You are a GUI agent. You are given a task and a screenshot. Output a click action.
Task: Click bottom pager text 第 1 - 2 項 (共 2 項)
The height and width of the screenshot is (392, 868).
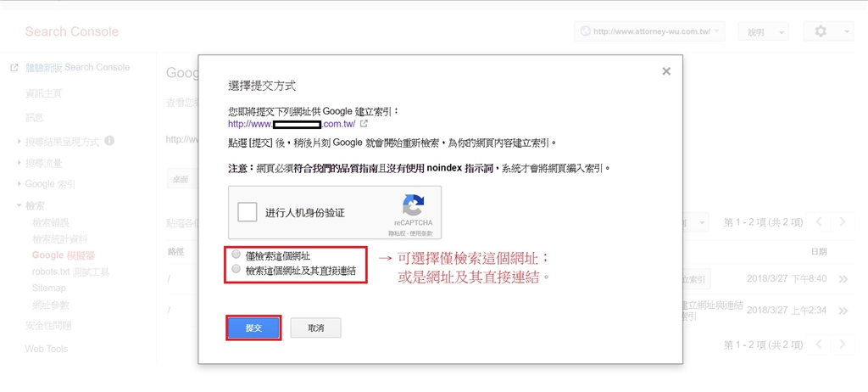pyautogui.click(x=764, y=344)
